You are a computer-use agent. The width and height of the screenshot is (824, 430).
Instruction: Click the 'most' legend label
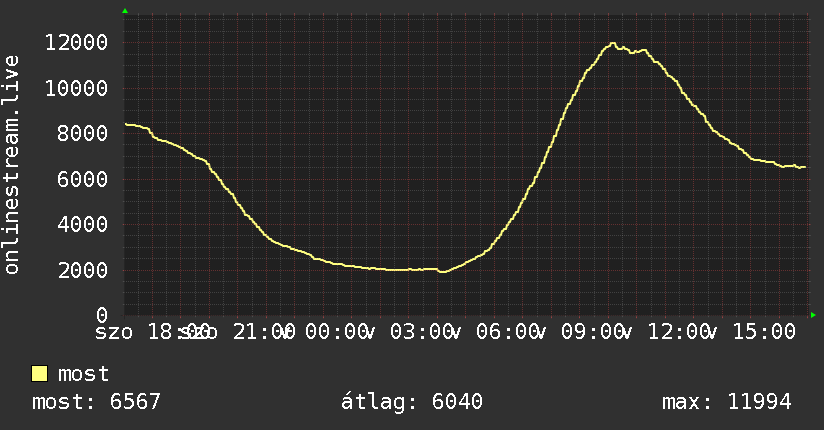[84, 374]
